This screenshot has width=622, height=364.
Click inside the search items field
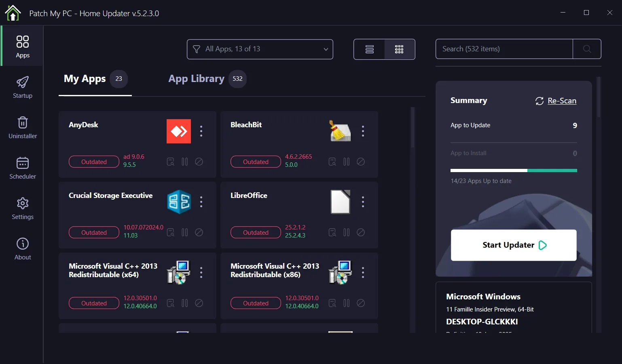pyautogui.click(x=504, y=49)
